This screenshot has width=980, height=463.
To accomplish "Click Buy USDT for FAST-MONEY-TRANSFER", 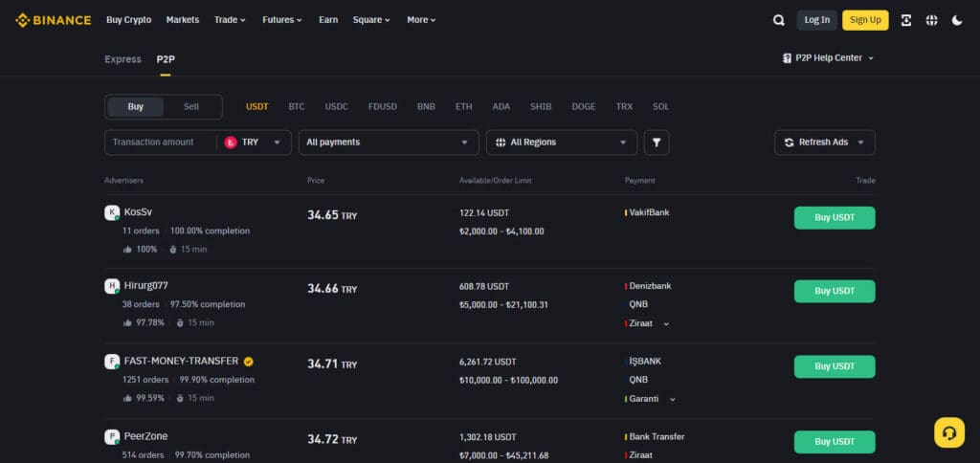I will [835, 366].
